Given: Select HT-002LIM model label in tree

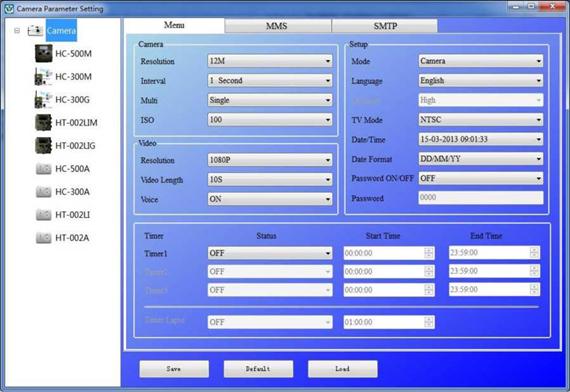Looking at the screenshot, I should click(76, 123).
